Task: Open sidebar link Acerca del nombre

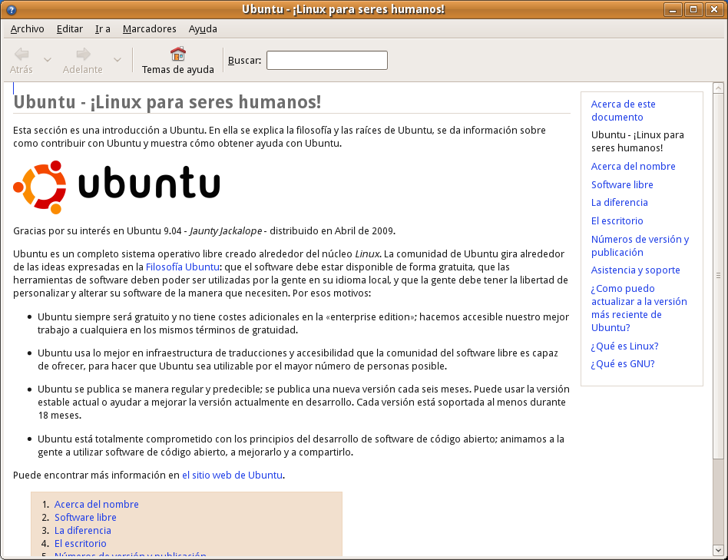Action: (x=634, y=166)
